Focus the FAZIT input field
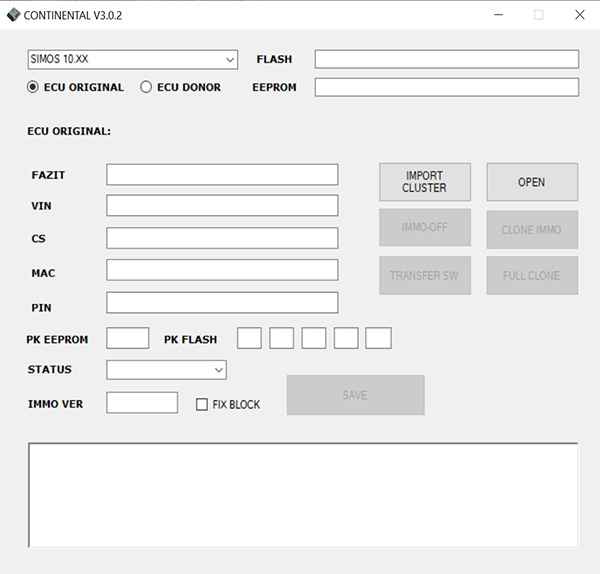 click(x=222, y=174)
